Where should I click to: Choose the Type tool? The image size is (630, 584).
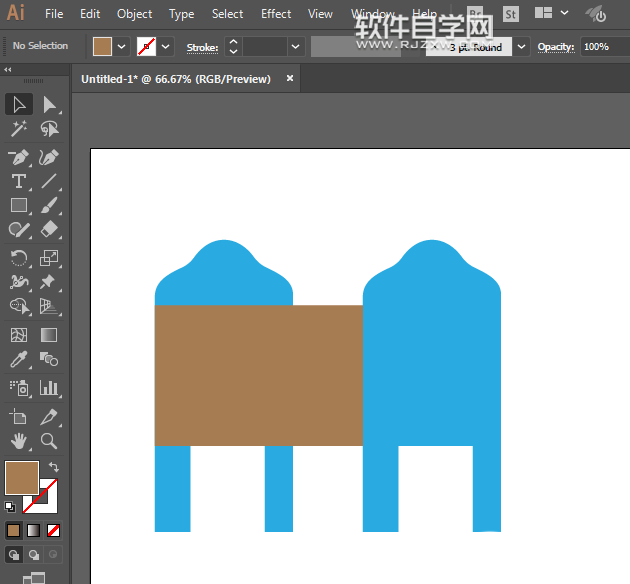point(19,182)
